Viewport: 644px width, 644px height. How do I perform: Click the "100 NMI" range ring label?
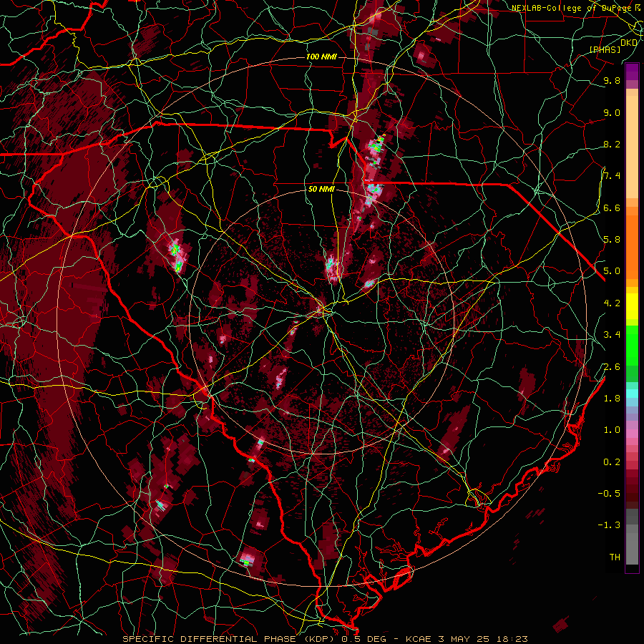click(321, 57)
